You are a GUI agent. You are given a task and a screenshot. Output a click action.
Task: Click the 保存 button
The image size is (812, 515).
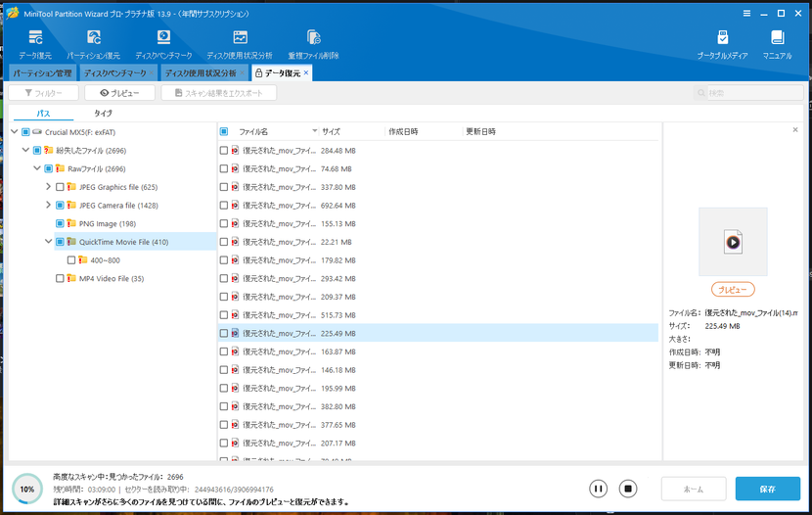[x=767, y=489]
